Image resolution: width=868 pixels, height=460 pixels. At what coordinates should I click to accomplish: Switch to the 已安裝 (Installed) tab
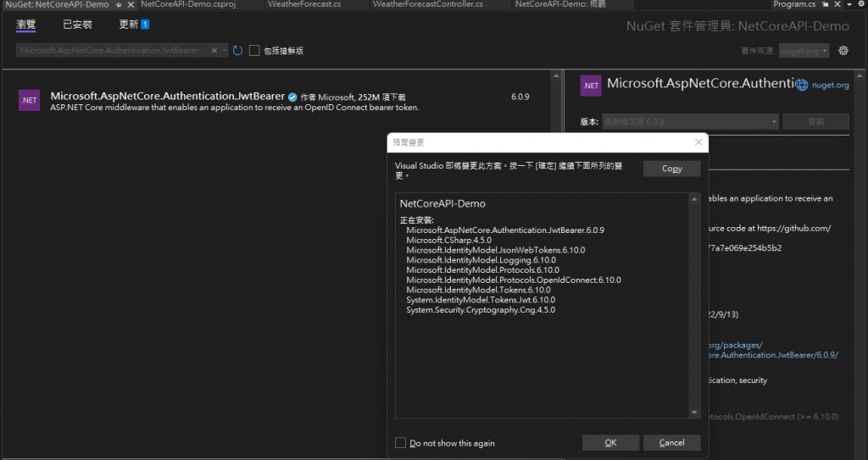coord(77,25)
